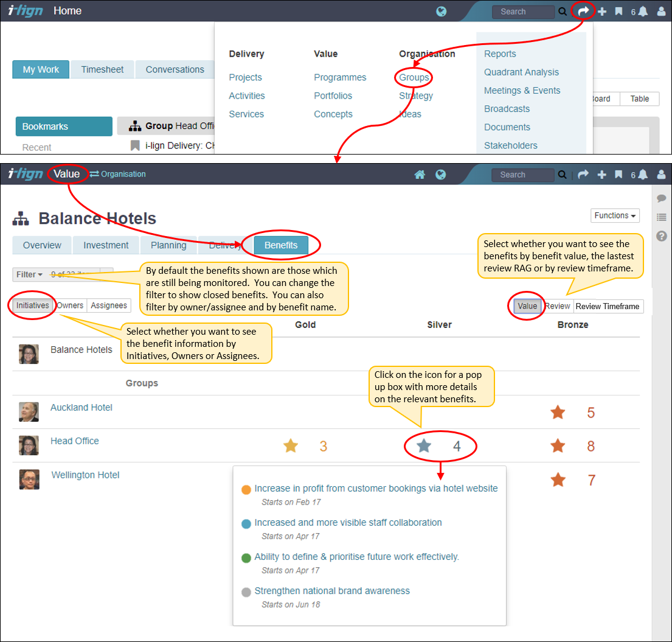Click the blue status dot for staff collaboration benefit
The image size is (672, 642).
246,523
